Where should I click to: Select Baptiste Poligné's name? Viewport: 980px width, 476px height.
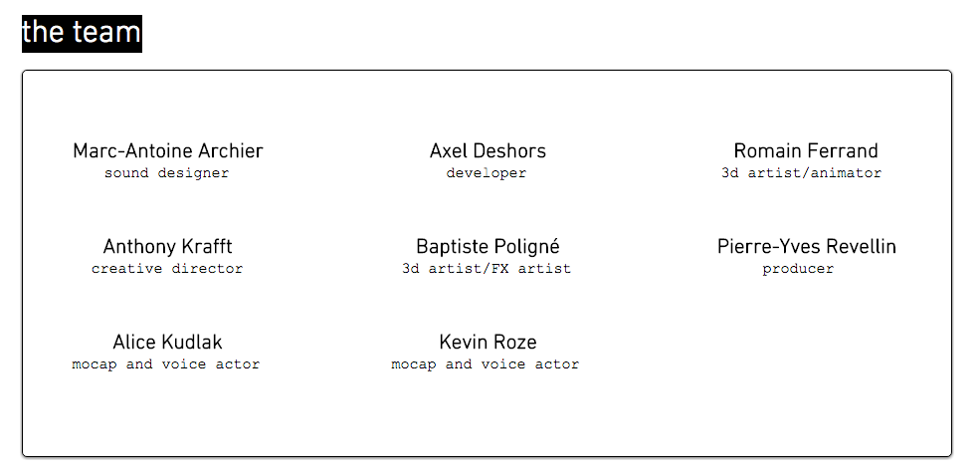pos(488,246)
